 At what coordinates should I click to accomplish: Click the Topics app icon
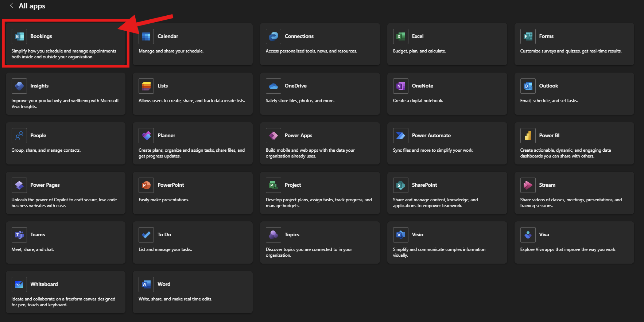coord(273,235)
